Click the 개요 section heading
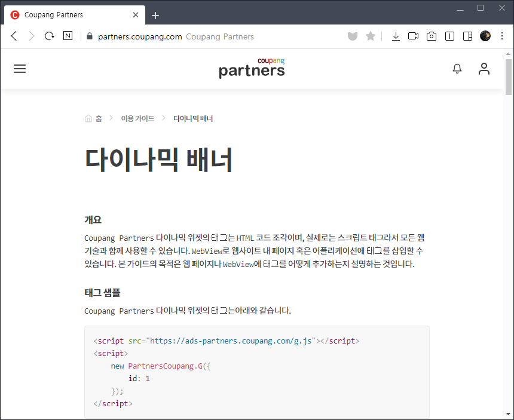 pos(93,220)
